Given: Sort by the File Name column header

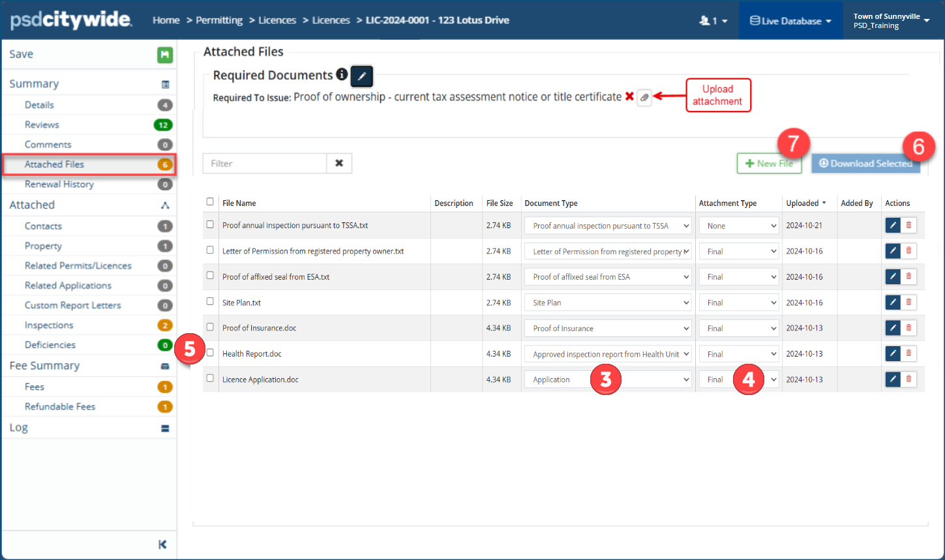Looking at the screenshot, I should [239, 203].
